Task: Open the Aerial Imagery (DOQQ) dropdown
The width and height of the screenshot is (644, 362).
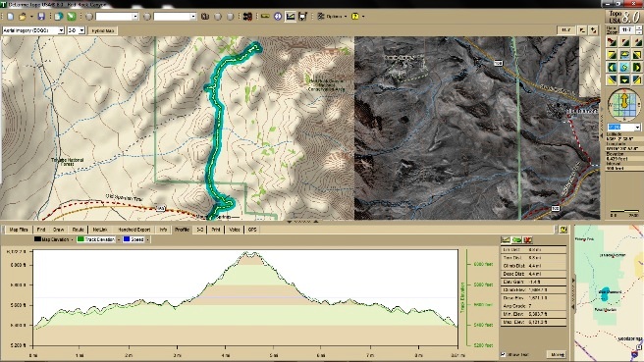Action: [x=33, y=30]
